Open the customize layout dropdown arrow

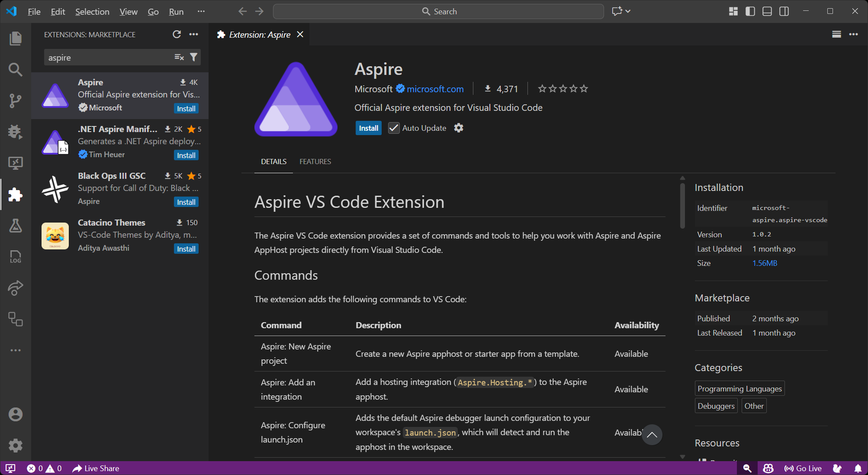pos(627,11)
